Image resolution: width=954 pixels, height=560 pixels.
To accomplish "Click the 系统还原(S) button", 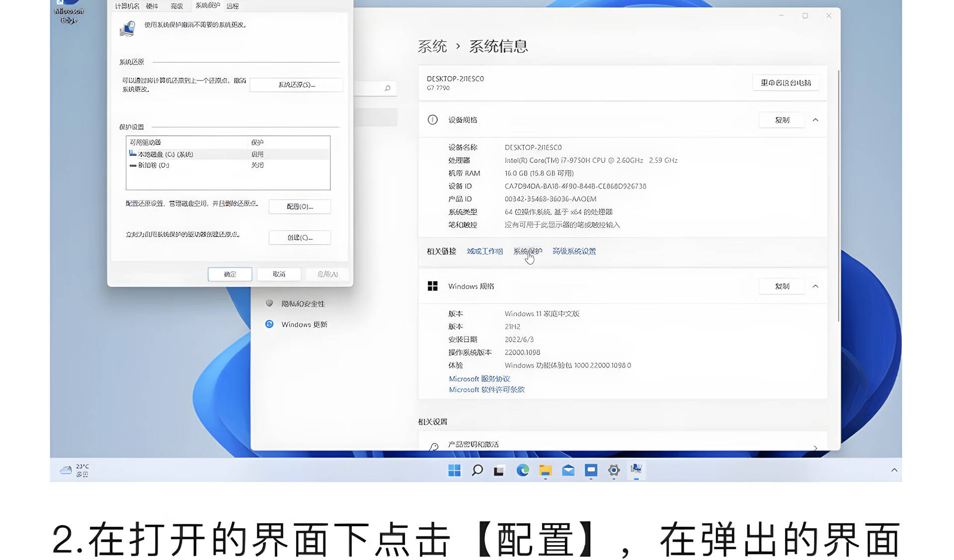I will click(x=297, y=85).
